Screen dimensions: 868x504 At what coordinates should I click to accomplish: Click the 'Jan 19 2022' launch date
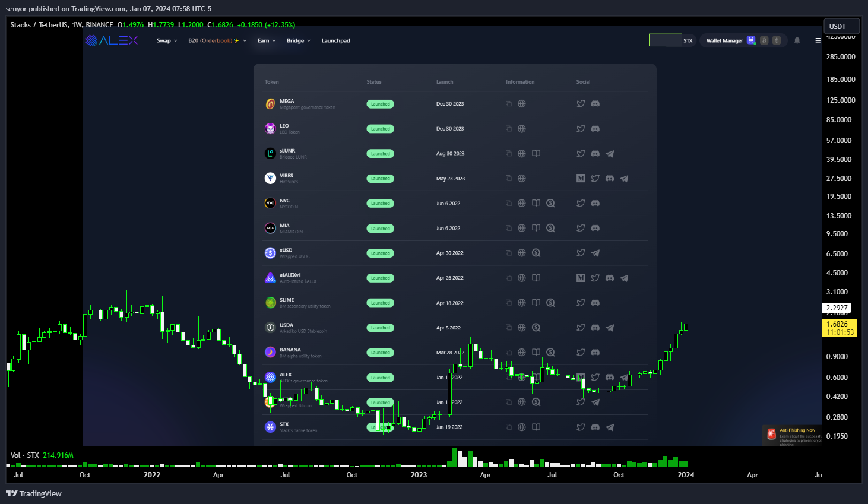(449, 427)
